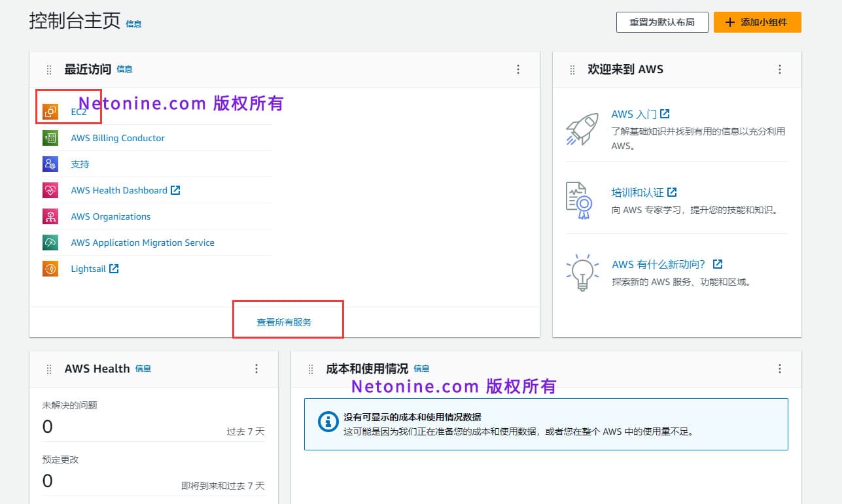Screen dimensions: 842x504
Task: Open 欢迎来到 AWS widget options menu
Action: 780,69
